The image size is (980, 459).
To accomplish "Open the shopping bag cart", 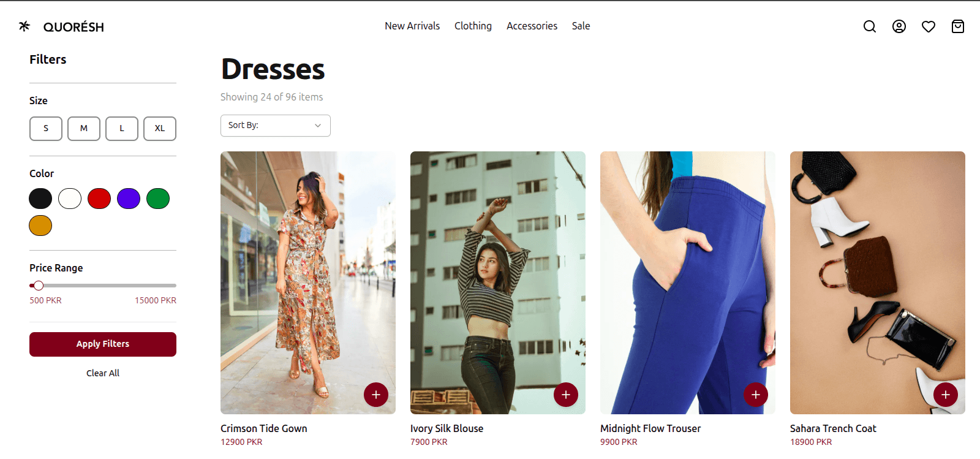I will 957,26.
